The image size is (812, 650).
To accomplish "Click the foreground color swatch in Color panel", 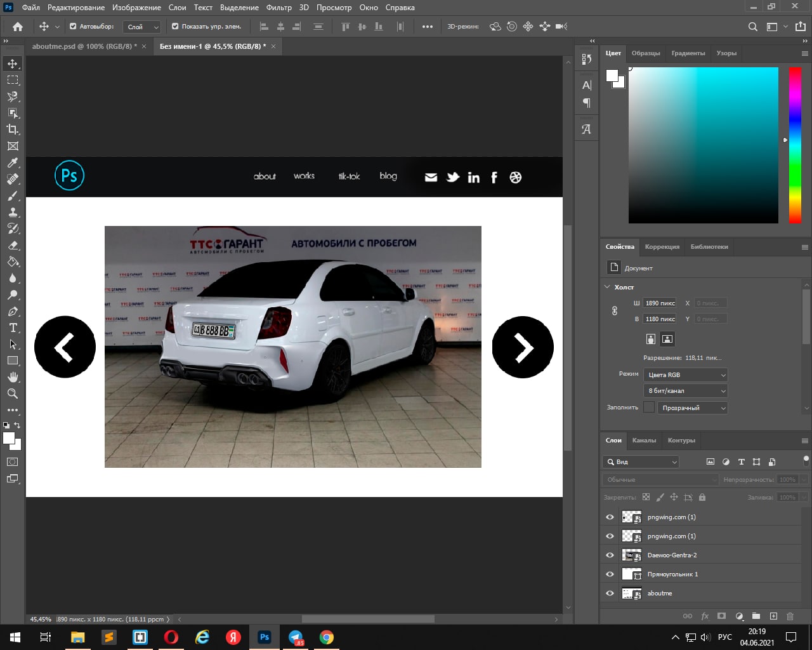I will point(612,76).
